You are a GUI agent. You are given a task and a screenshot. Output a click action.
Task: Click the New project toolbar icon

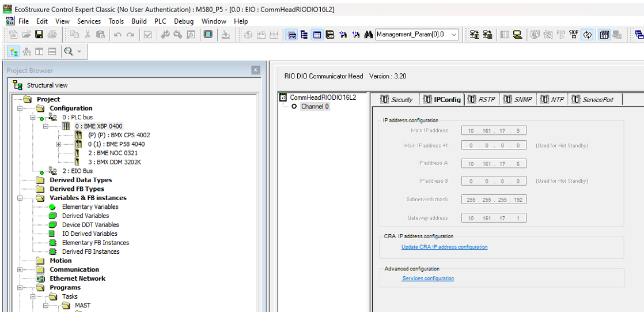[x=14, y=35]
